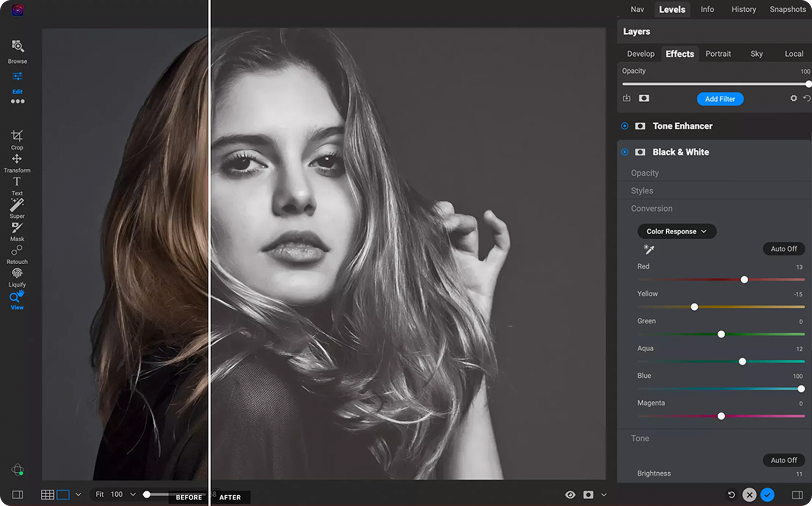Click the Before label under the image
This screenshot has width=812, height=506.
189,497
